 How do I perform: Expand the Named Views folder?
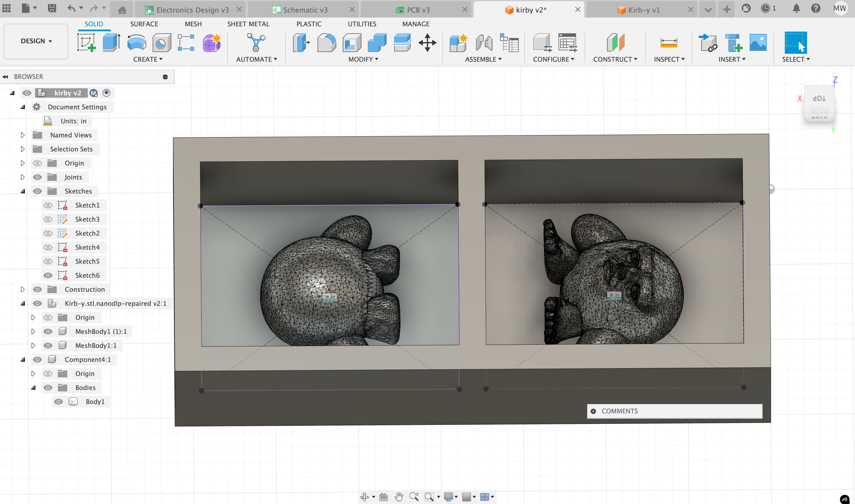coord(23,135)
